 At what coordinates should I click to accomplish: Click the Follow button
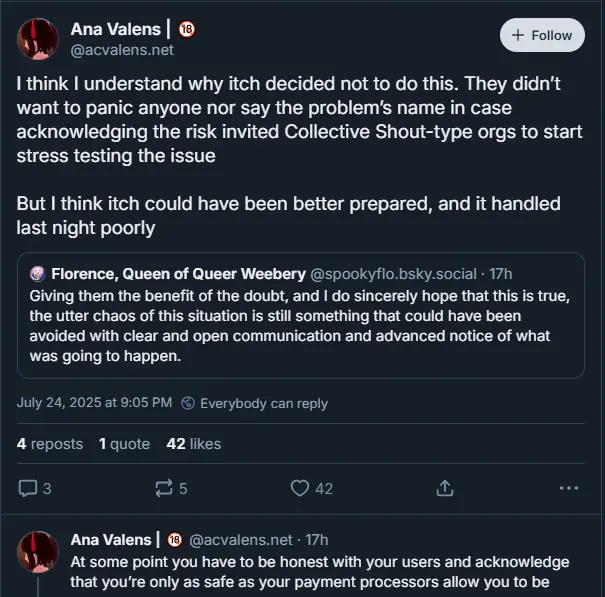coord(542,35)
